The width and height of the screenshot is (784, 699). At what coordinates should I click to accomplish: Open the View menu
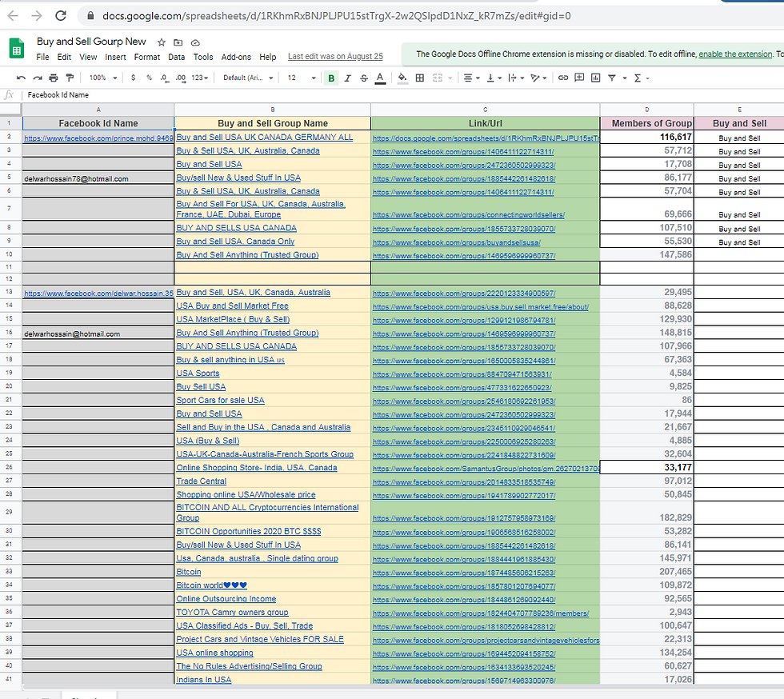(88, 57)
